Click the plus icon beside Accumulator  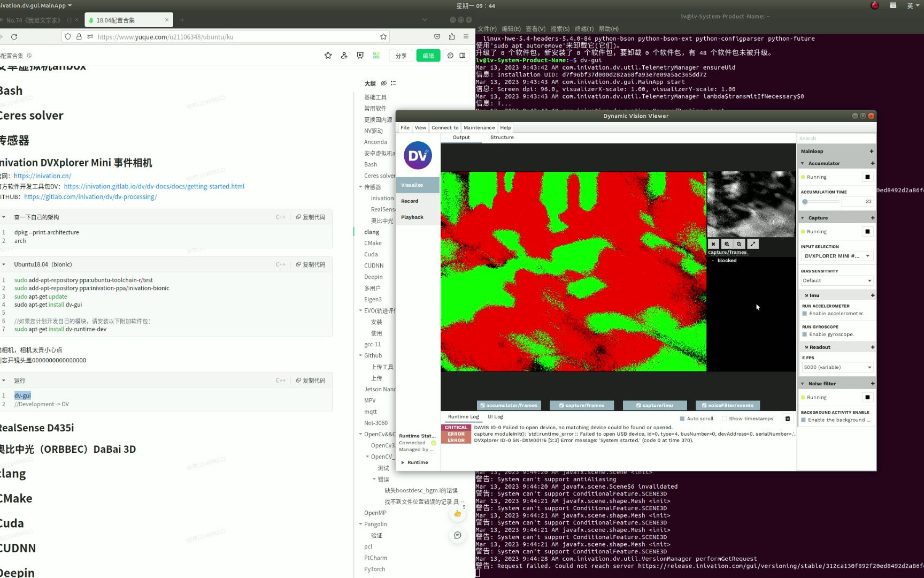point(872,163)
